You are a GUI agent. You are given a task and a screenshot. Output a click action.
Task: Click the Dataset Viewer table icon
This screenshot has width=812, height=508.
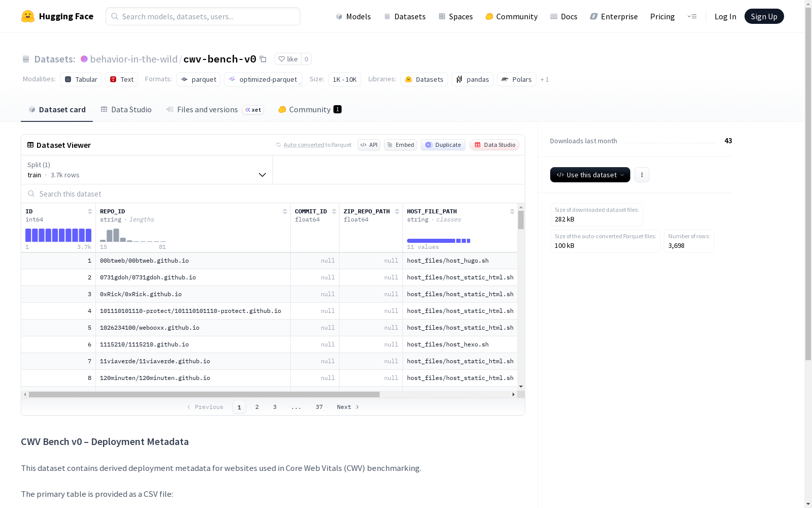coord(30,145)
